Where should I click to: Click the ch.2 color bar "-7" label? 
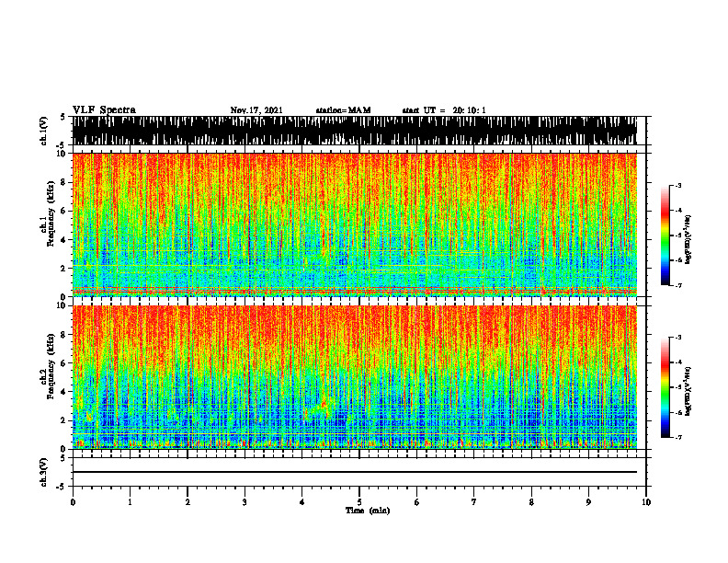(x=678, y=437)
